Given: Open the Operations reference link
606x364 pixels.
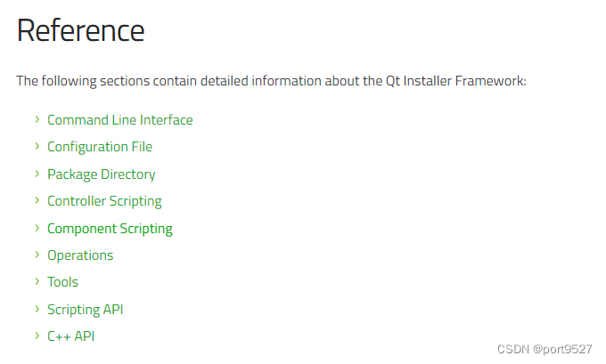Looking at the screenshot, I should (80, 255).
